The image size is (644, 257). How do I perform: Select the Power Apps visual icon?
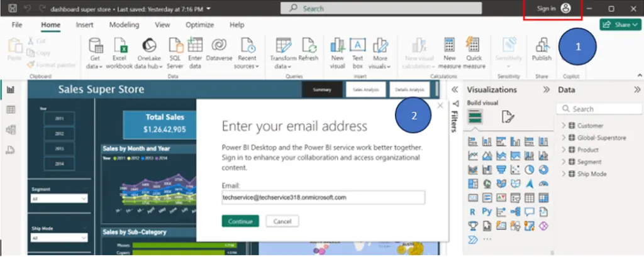click(543, 226)
